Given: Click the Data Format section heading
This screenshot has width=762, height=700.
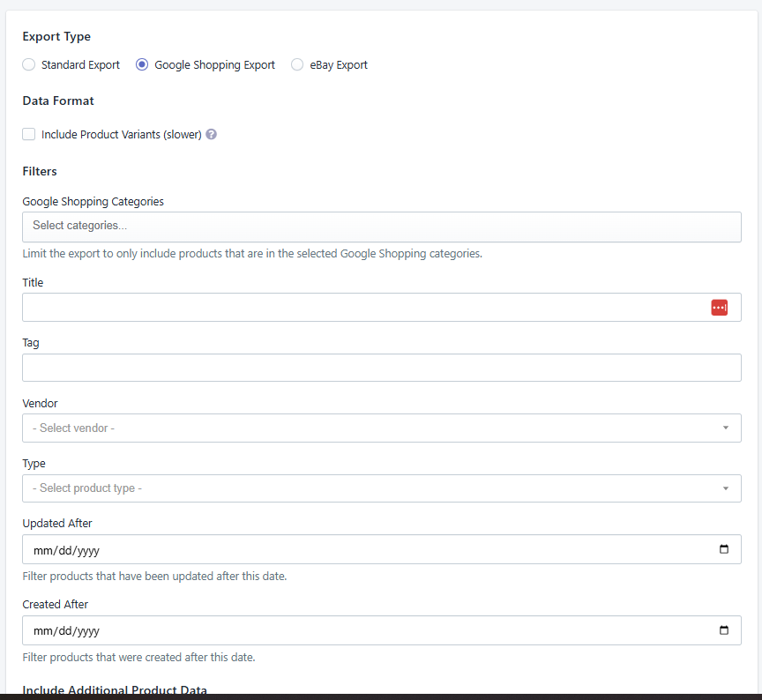Looking at the screenshot, I should point(58,101).
